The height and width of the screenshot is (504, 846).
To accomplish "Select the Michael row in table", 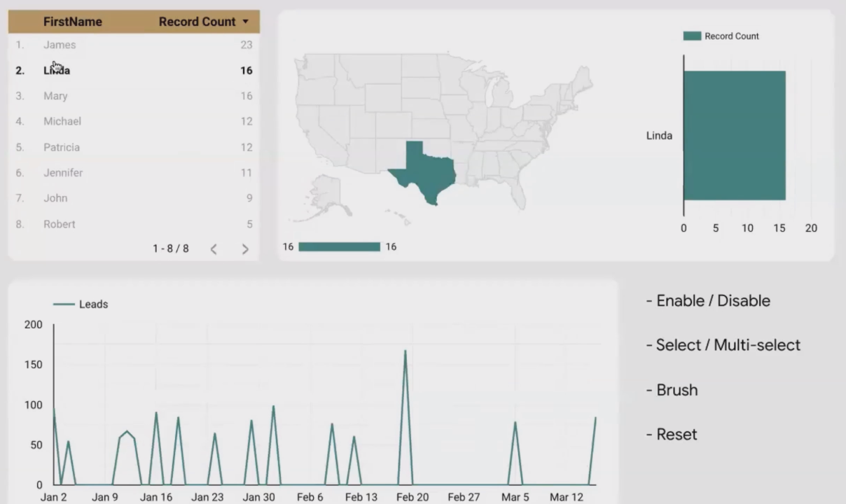I will pyautogui.click(x=134, y=121).
